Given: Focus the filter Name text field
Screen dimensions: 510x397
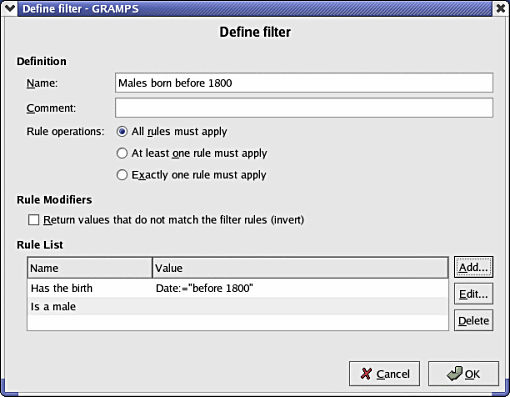Looking at the screenshot, I should pyautogui.click(x=304, y=83).
